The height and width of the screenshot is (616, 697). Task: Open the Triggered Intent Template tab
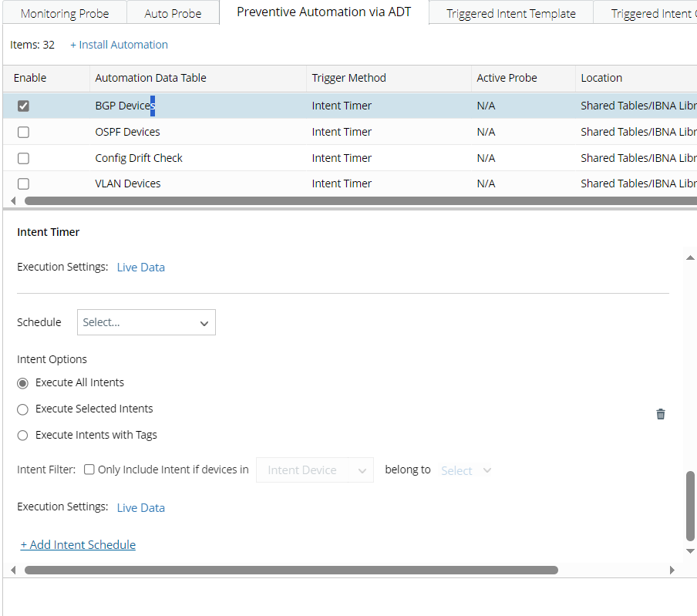point(510,13)
